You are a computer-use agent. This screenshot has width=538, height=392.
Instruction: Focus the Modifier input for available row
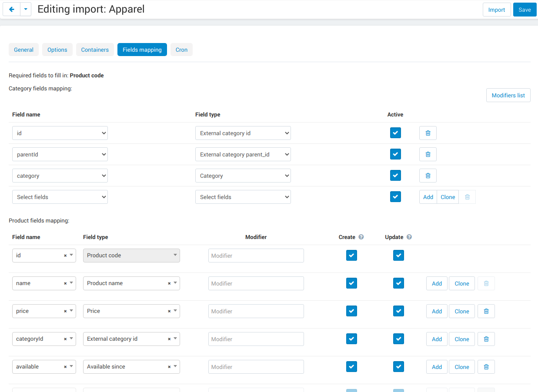(256, 367)
